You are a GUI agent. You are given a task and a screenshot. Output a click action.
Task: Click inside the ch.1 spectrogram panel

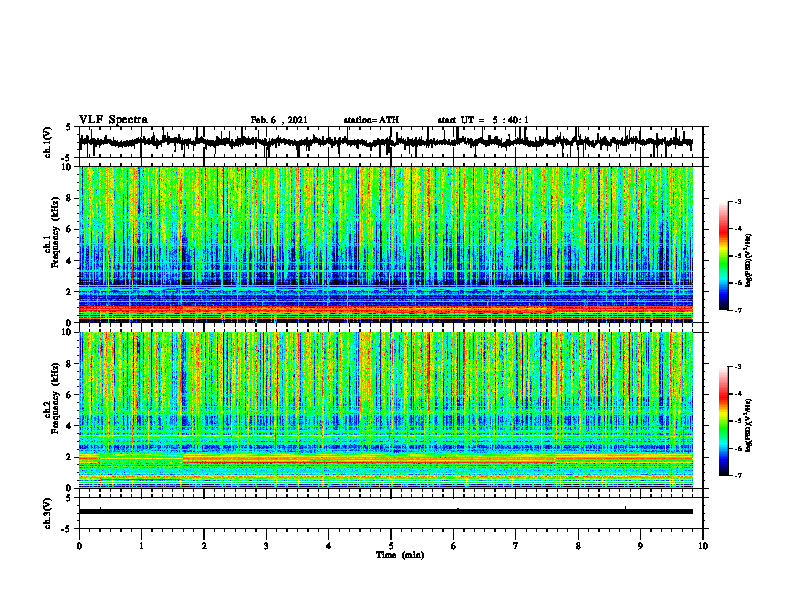[385, 244]
